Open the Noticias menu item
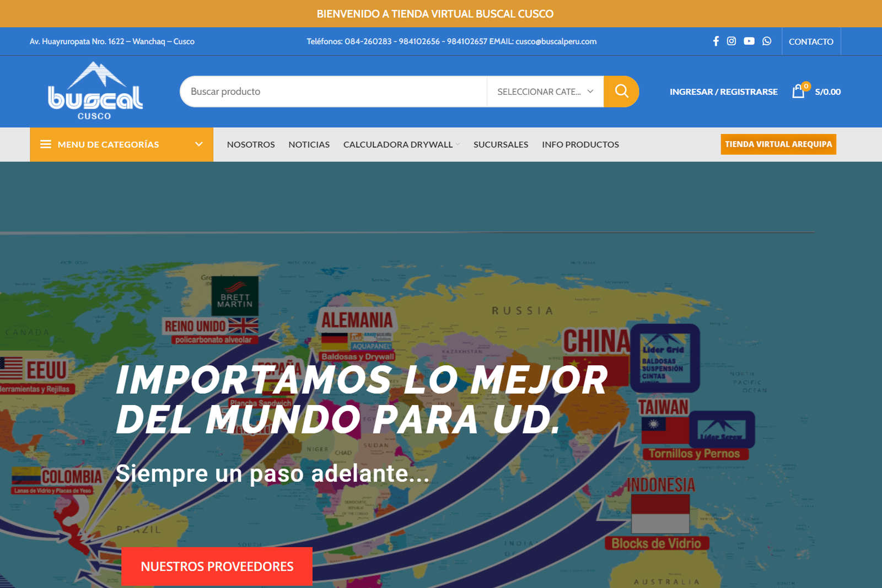 (x=309, y=144)
